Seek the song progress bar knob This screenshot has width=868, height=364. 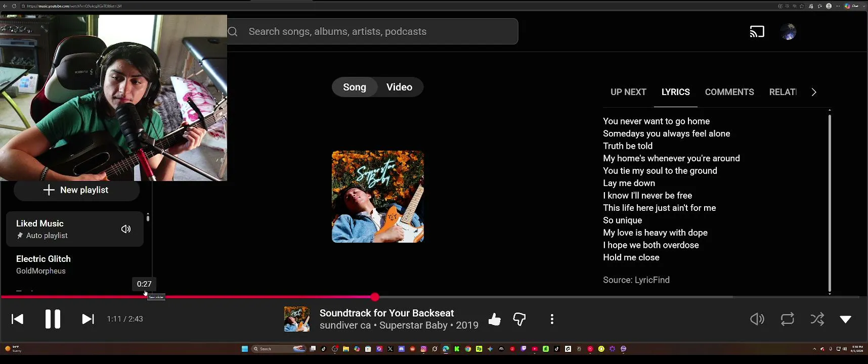[375, 297]
